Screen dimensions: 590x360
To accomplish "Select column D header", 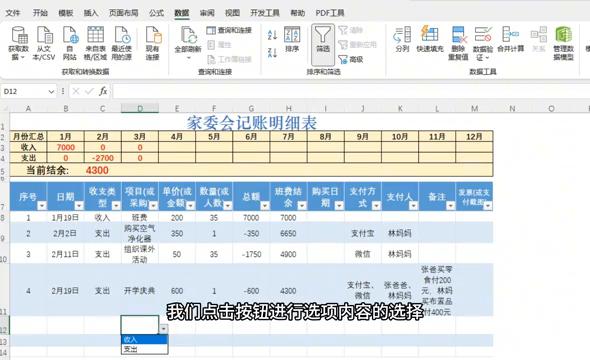I will (x=140, y=108).
